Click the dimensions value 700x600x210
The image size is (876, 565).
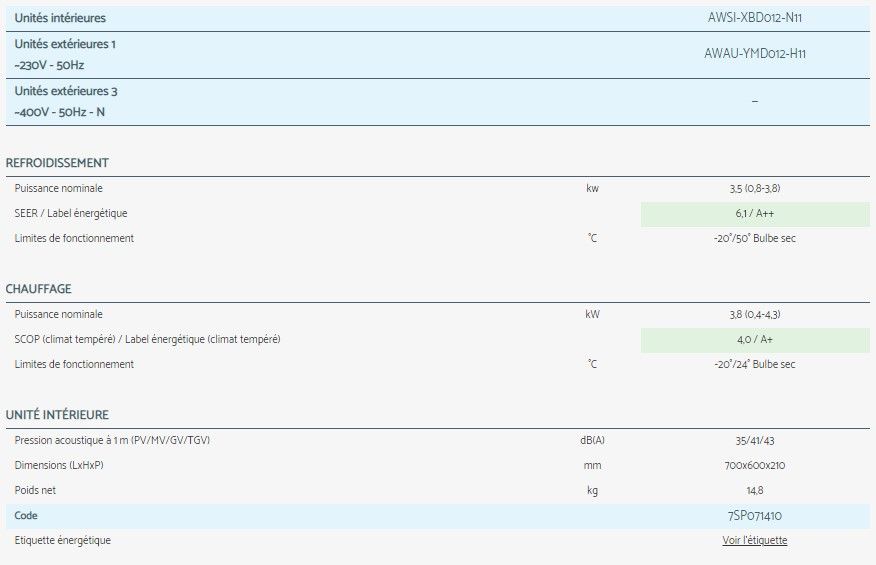754,465
